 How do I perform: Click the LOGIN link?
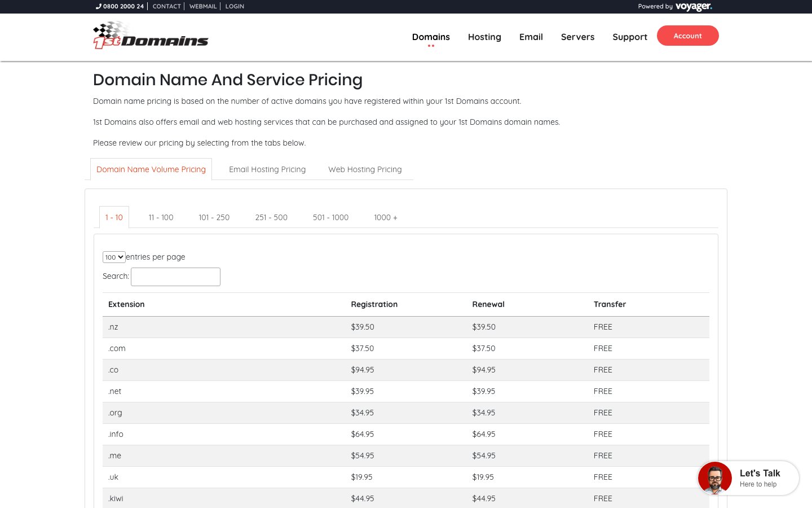click(235, 6)
